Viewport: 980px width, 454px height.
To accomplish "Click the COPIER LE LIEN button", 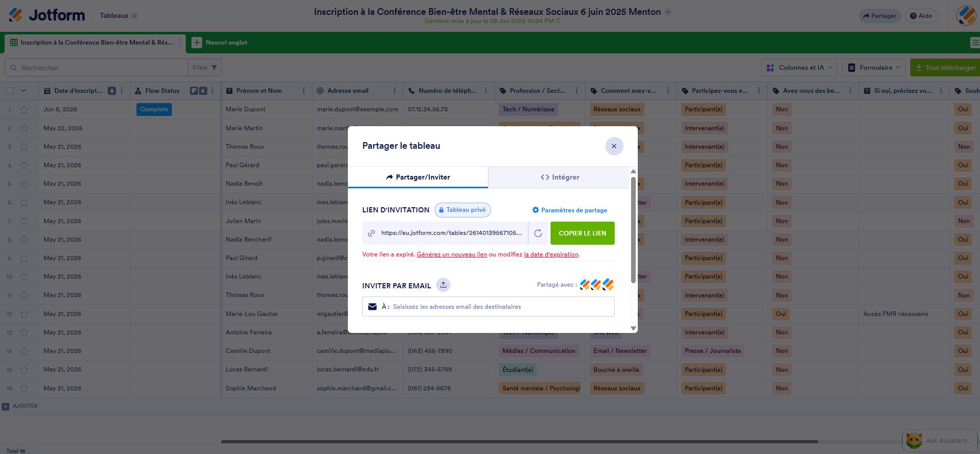I will pos(582,233).
